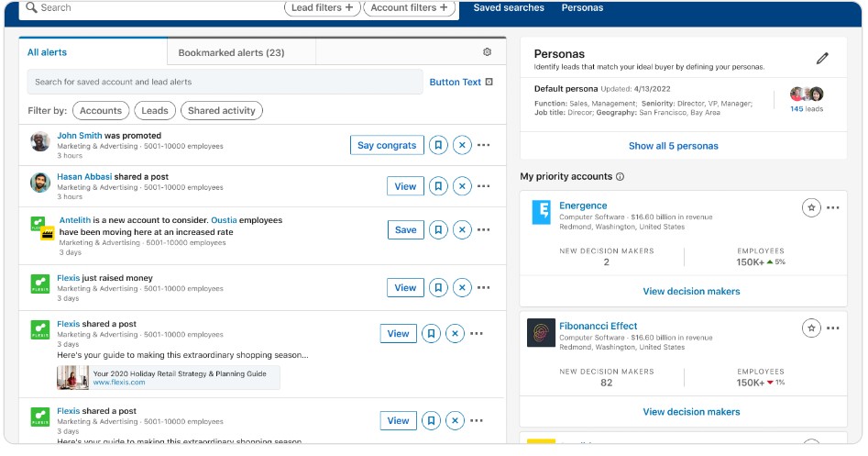This screenshot has height=456, width=868.
Task: Open John Smith's profile photo
Action: pos(39,141)
